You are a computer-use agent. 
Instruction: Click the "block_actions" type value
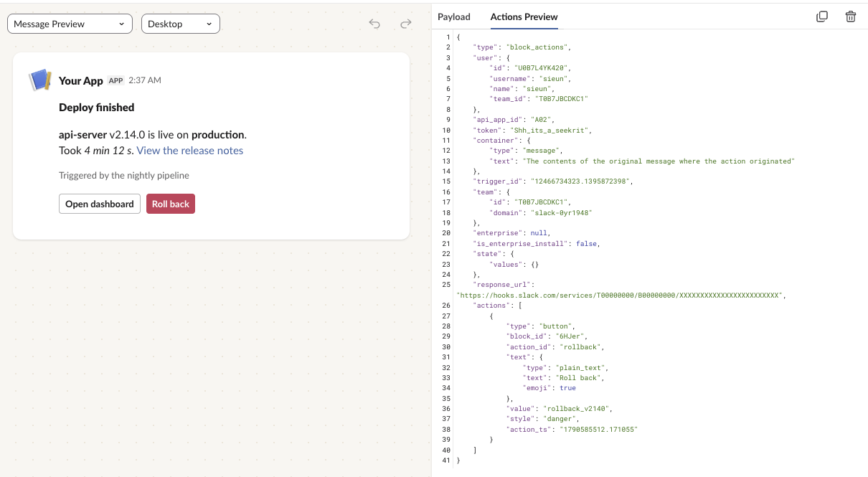pos(537,47)
